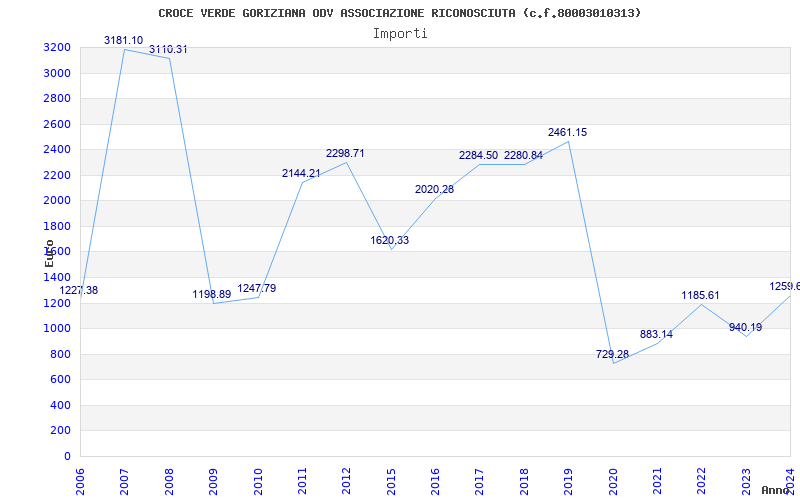Click the 2018 x-axis year label
Screen dimensions: 800x500
click(524, 481)
